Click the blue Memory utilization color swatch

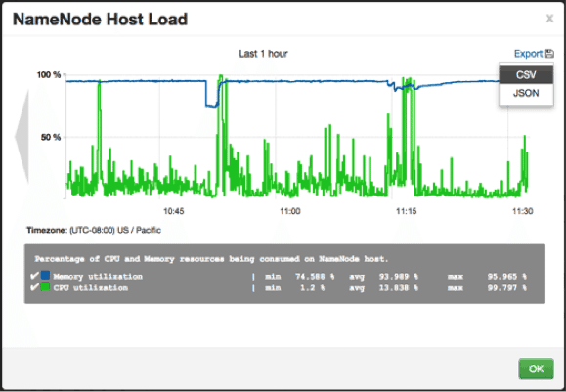click(x=46, y=276)
